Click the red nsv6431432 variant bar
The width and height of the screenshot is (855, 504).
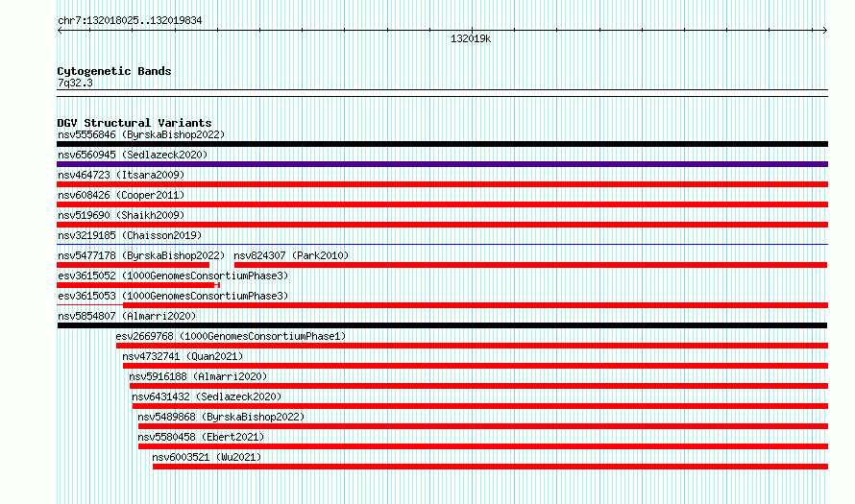click(480, 406)
